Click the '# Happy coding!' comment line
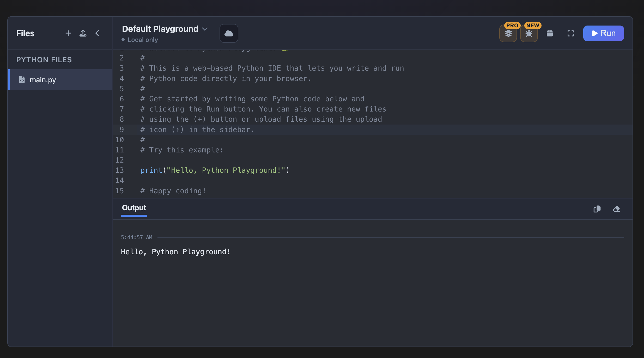The image size is (644, 358). (x=173, y=191)
